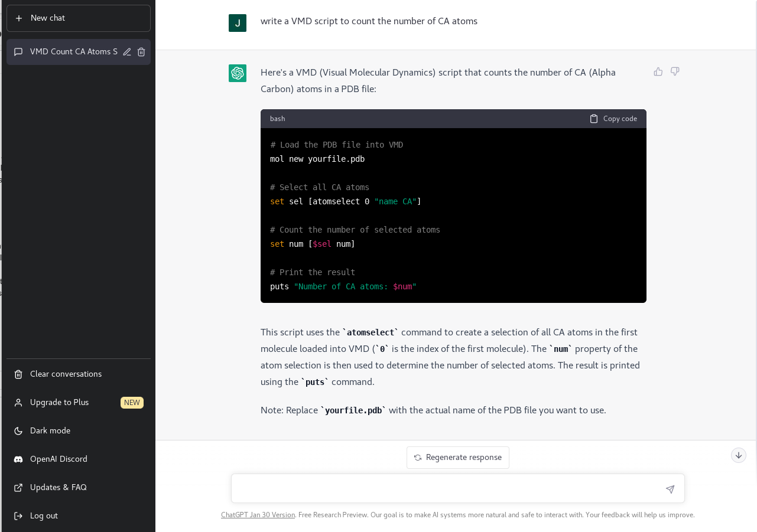Viewport: 757px width, 532px height.
Task: Log out of the account
Action: pyautogui.click(x=44, y=515)
